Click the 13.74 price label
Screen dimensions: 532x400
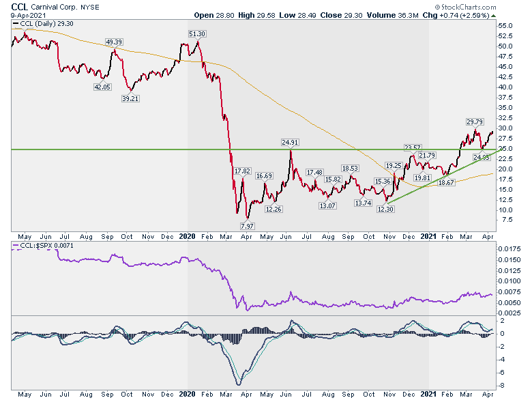[x=363, y=203]
